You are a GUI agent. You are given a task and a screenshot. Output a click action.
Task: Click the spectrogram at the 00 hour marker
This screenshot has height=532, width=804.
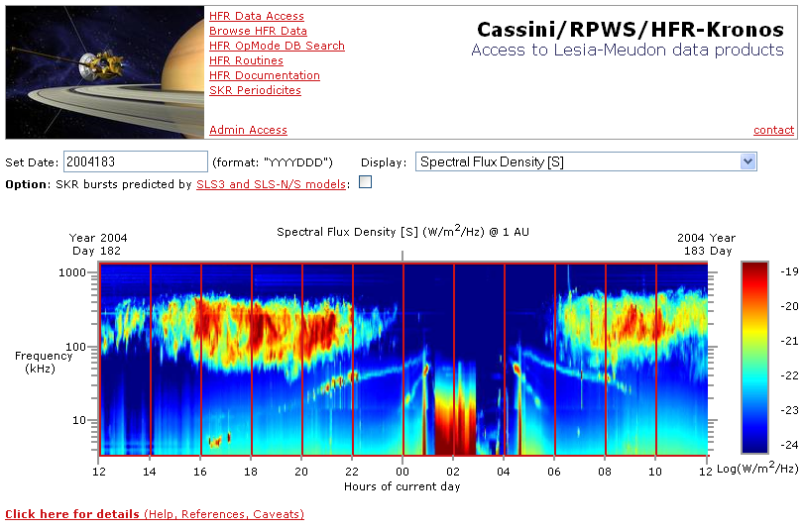tap(402, 358)
